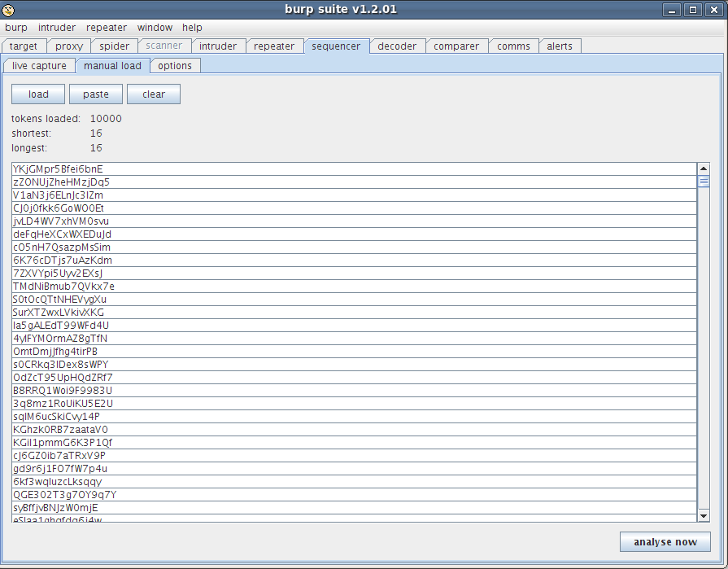
Task: Switch to the proxy tab
Action: tap(69, 46)
